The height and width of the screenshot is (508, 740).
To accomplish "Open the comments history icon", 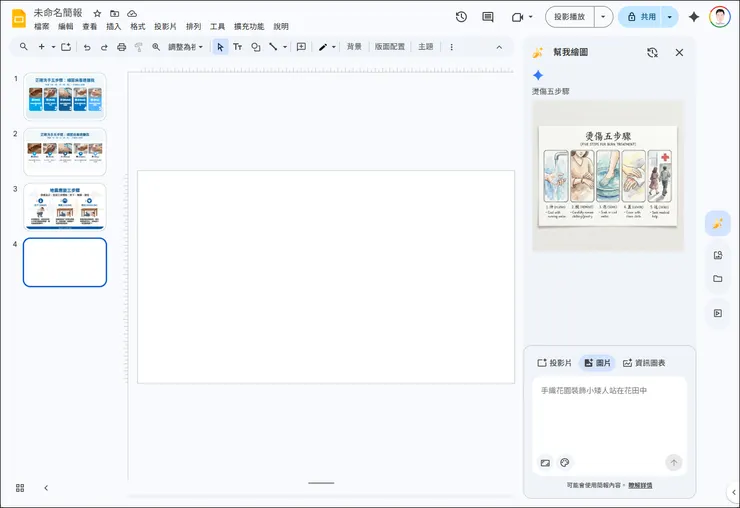I will pos(488,17).
